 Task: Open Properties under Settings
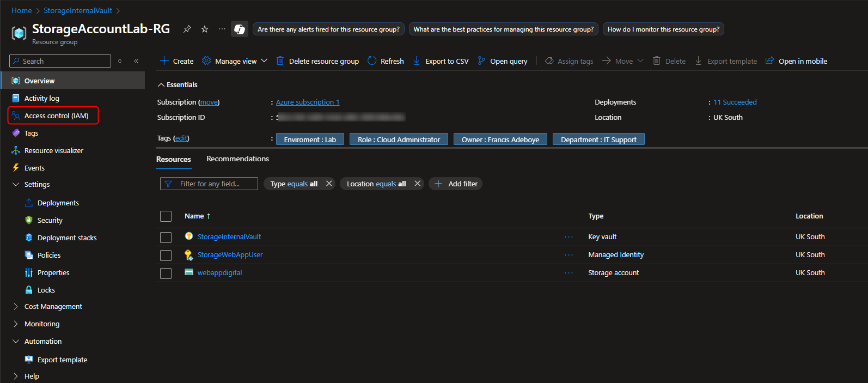click(x=53, y=272)
